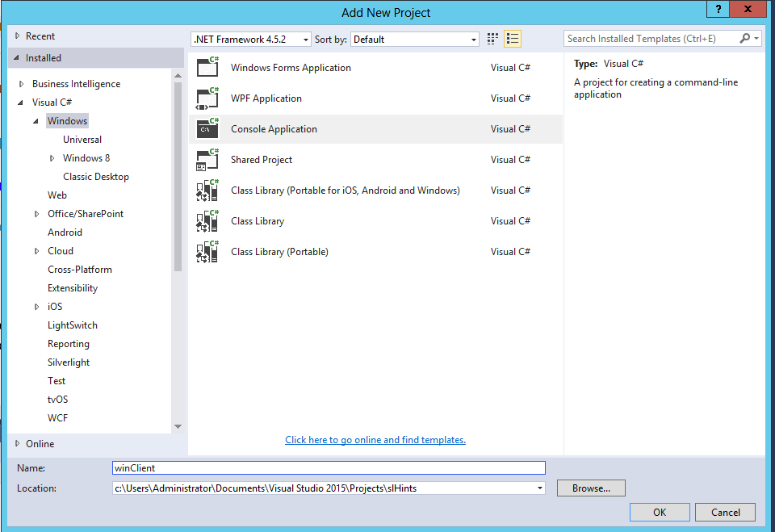
Task: Open the .NET Framework 4.5.2 version dropdown
Action: tap(250, 39)
